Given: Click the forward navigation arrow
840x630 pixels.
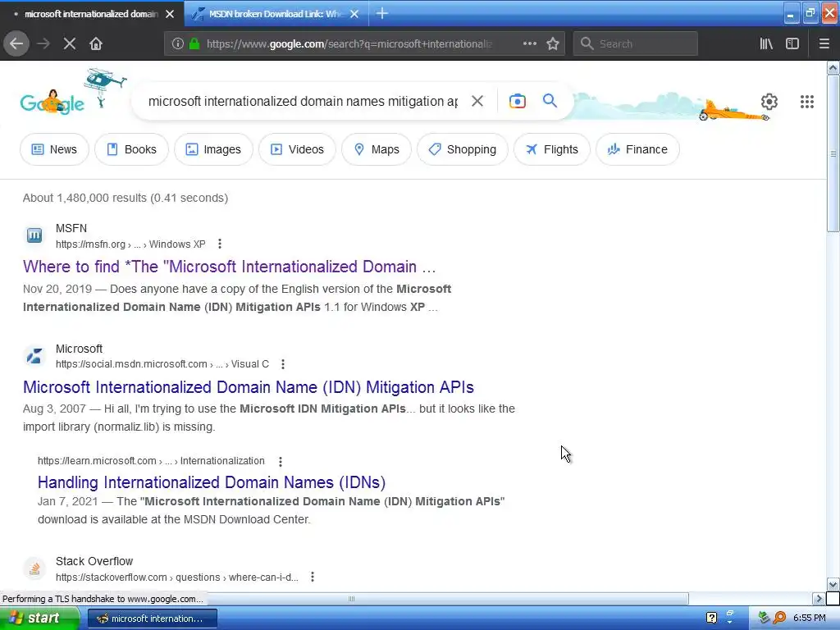Looking at the screenshot, I should pos(43,44).
